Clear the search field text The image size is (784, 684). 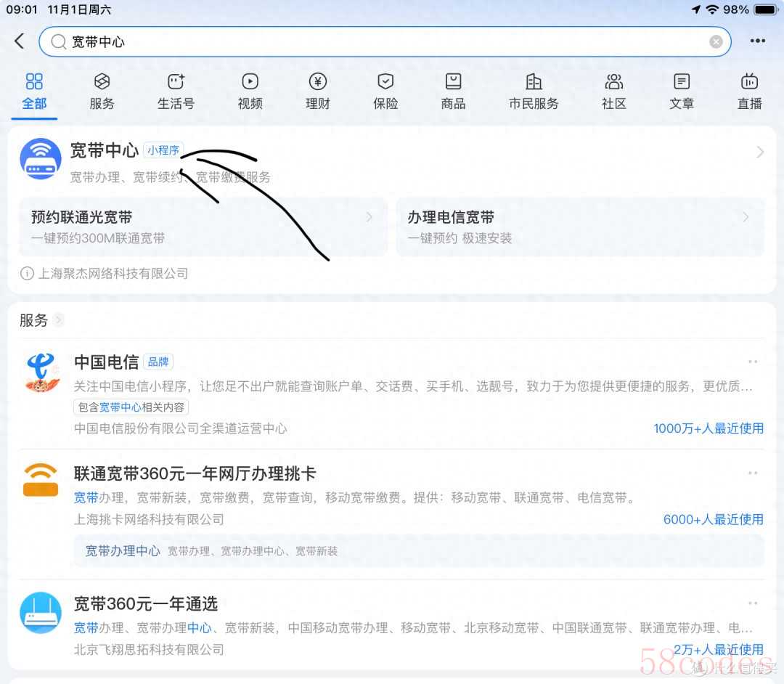[x=716, y=41]
